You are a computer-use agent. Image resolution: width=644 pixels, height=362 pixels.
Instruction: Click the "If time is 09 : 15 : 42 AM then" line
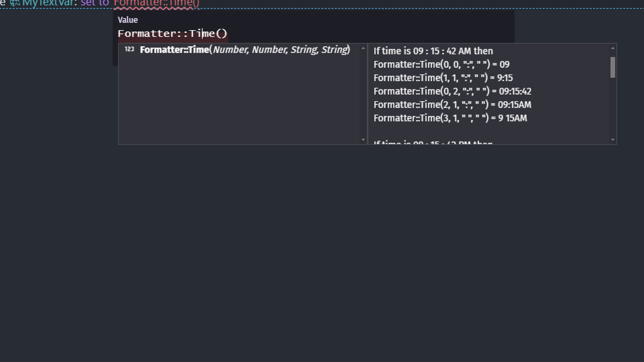point(433,51)
